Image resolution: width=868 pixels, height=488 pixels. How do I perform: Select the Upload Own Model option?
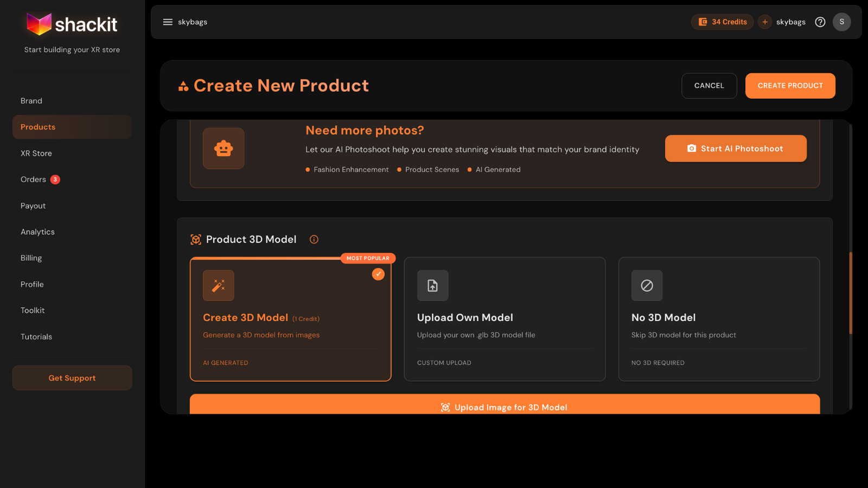click(x=505, y=319)
